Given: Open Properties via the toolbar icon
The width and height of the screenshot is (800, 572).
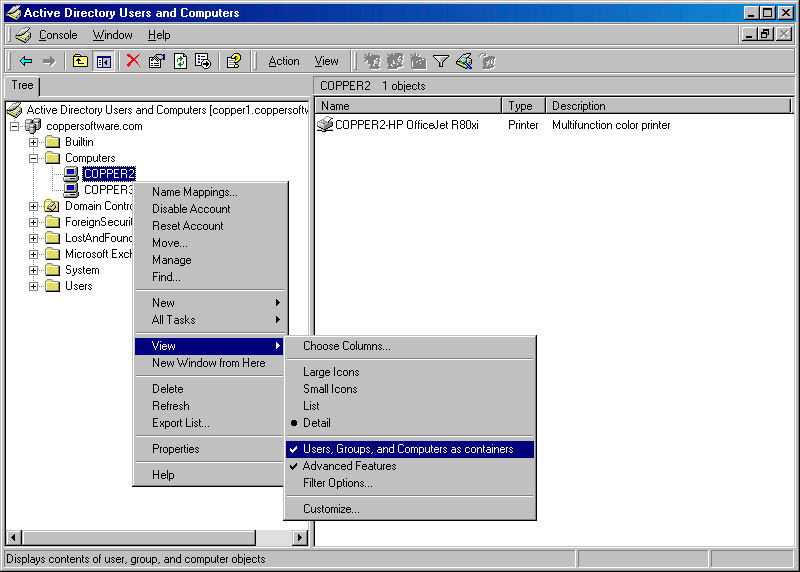Looking at the screenshot, I should point(157,61).
